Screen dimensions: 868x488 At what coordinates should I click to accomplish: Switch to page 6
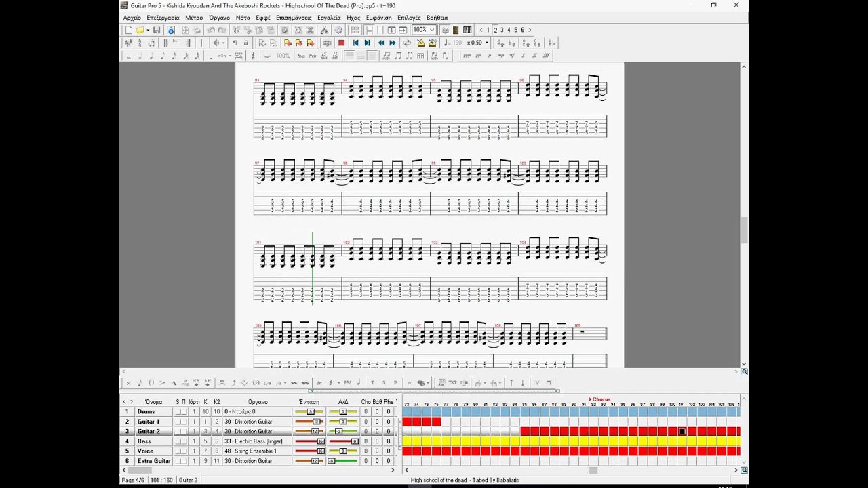tap(523, 30)
